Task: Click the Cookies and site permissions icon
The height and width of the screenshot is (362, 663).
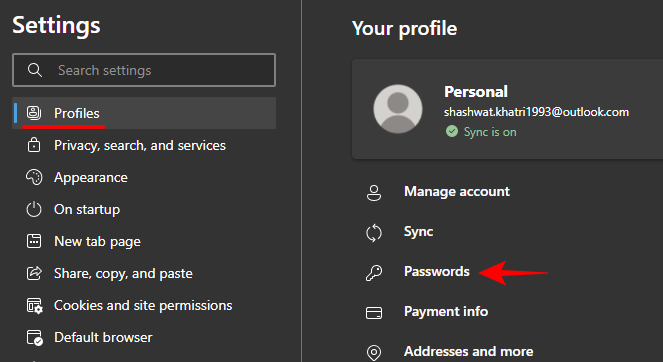Action: [x=34, y=305]
